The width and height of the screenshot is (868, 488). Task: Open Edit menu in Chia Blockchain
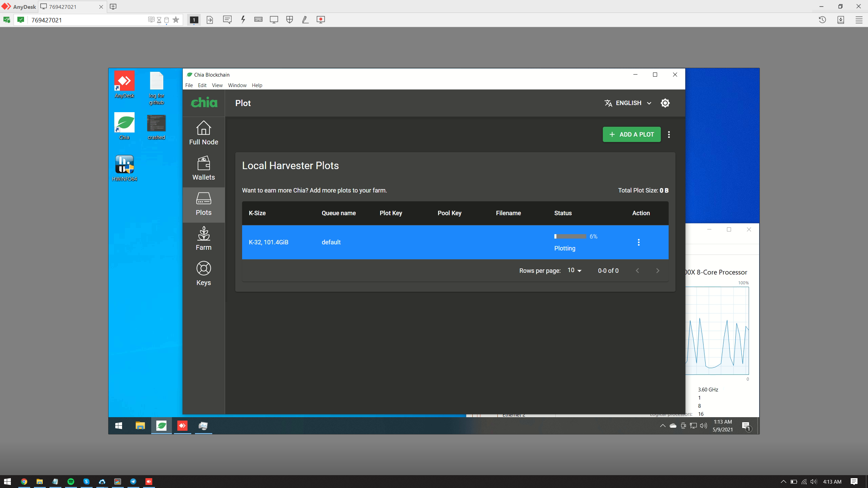click(202, 85)
